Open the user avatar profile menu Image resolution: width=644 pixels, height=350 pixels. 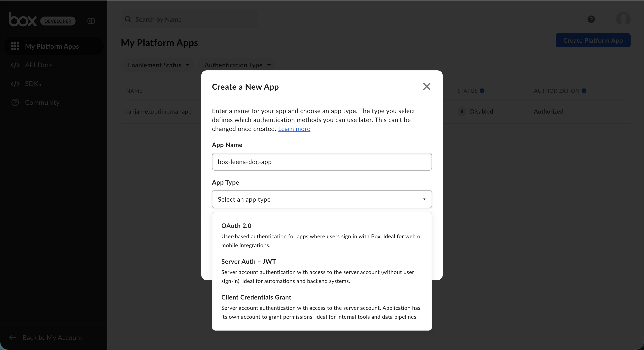(x=623, y=19)
